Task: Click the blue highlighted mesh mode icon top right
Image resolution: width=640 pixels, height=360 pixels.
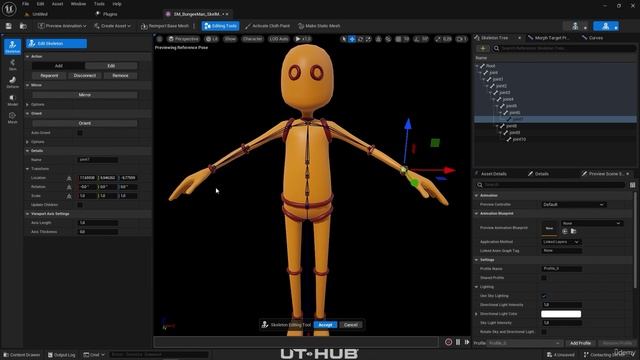Action: 605,26
